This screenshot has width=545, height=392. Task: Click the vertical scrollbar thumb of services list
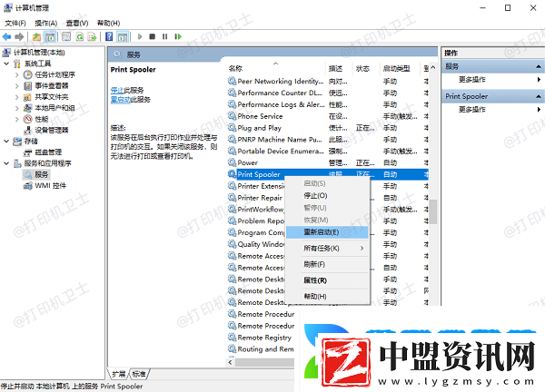tap(432, 211)
